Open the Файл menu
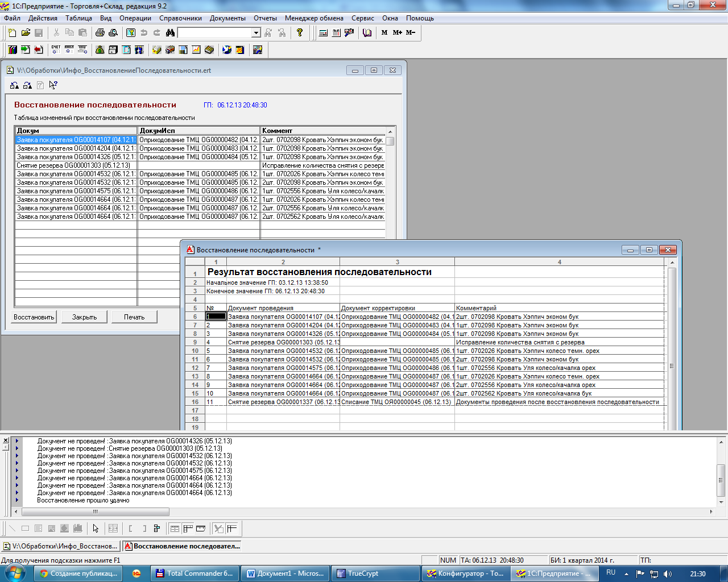 (x=12, y=18)
